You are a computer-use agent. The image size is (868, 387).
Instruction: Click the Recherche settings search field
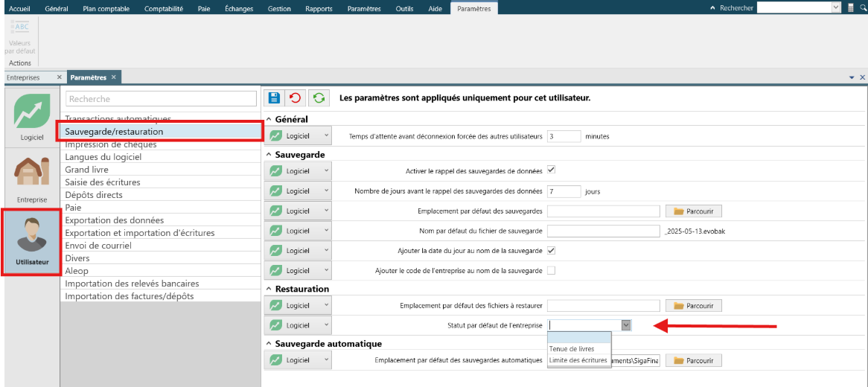point(161,99)
